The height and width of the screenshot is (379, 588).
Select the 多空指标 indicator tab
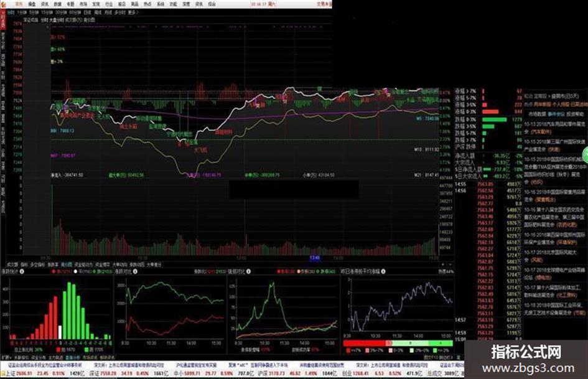point(38,264)
